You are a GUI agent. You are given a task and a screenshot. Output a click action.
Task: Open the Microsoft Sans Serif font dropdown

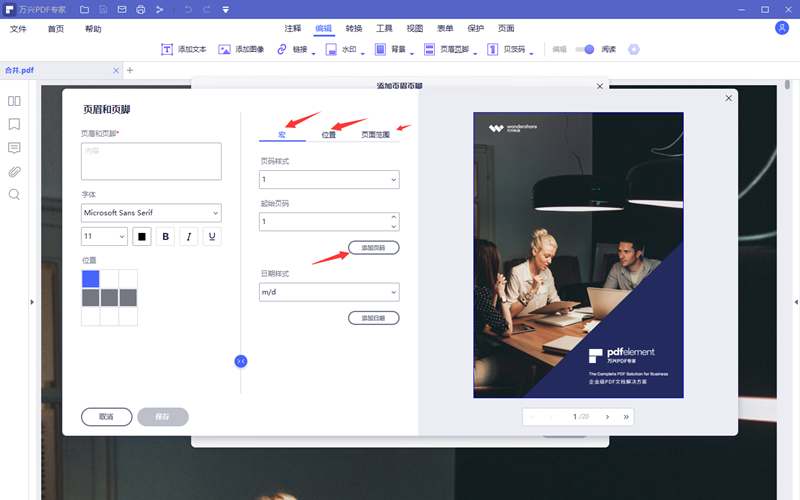click(151, 212)
